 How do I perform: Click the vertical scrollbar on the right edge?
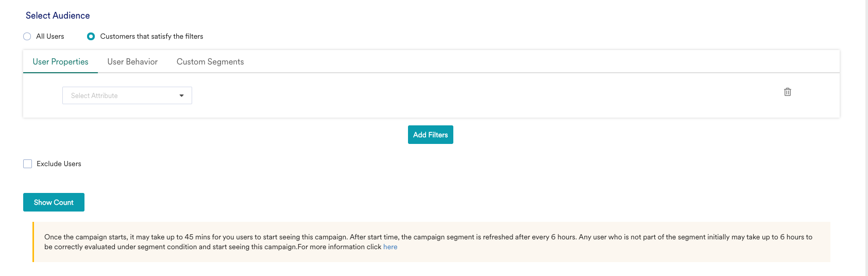tap(866, 138)
